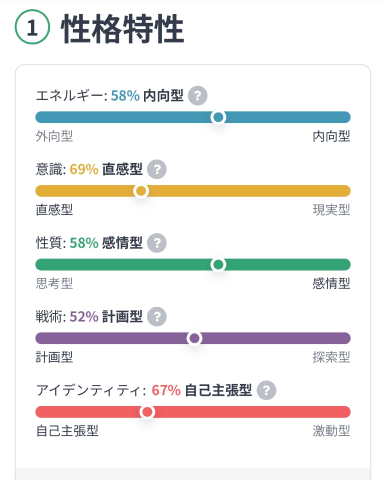Click the 探索型 label under purple bar
The height and width of the screenshot is (480, 386).
pos(331,357)
